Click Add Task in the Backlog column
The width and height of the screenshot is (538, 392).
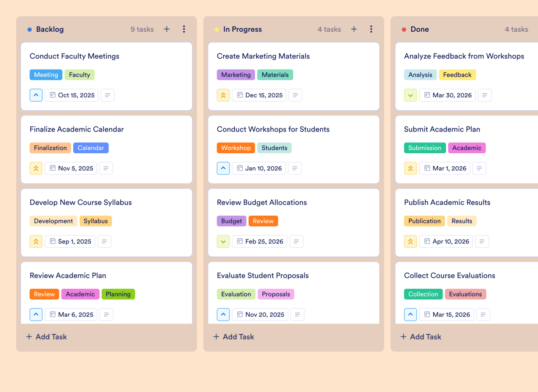(46, 336)
